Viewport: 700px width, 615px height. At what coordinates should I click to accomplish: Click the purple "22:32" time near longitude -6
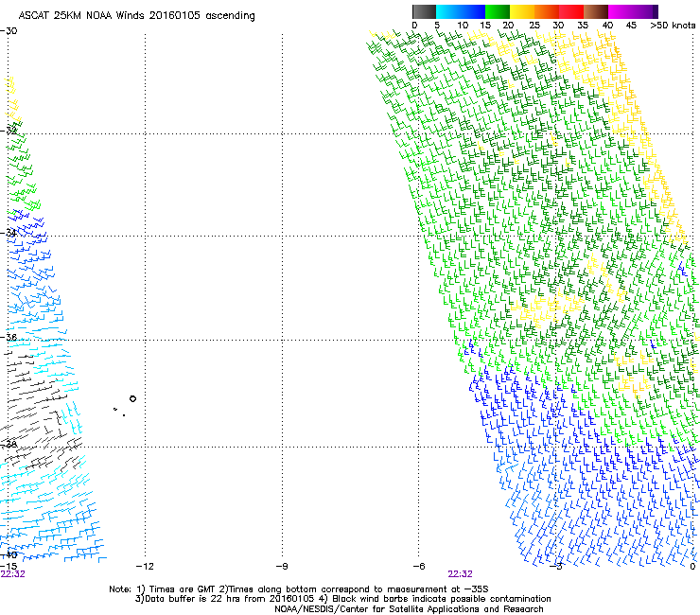click(x=461, y=574)
